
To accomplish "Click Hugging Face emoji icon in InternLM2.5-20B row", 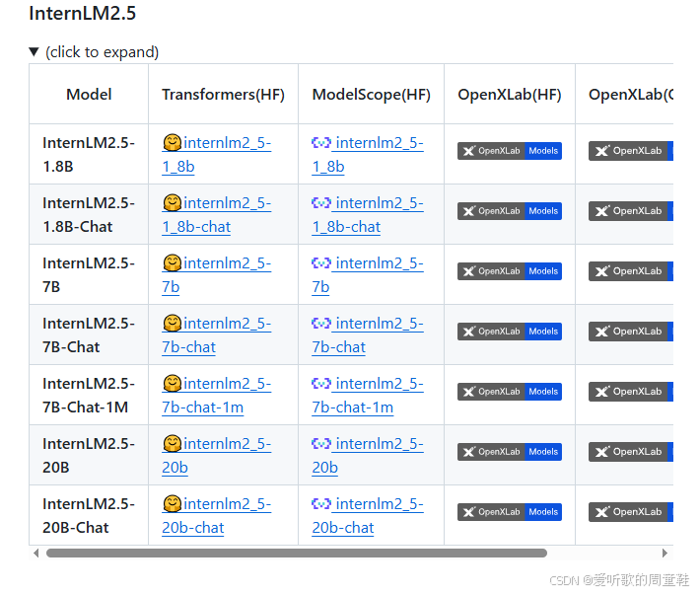I will 172,443.
